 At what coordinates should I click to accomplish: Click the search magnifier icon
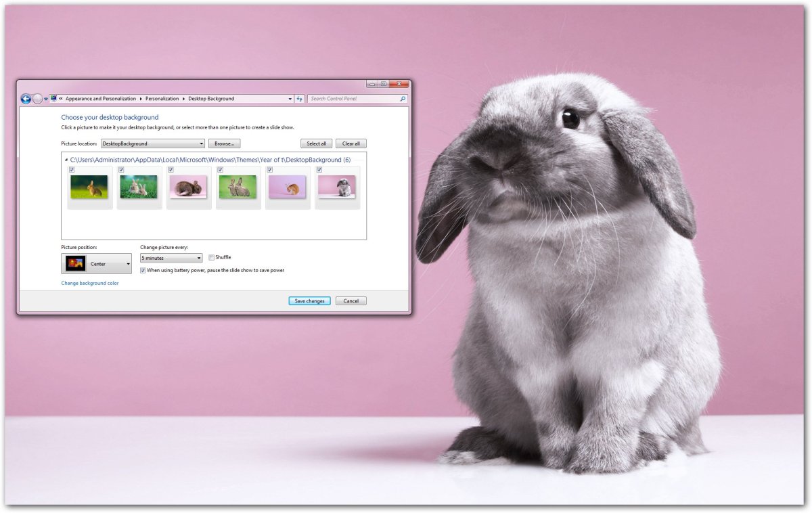(403, 99)
